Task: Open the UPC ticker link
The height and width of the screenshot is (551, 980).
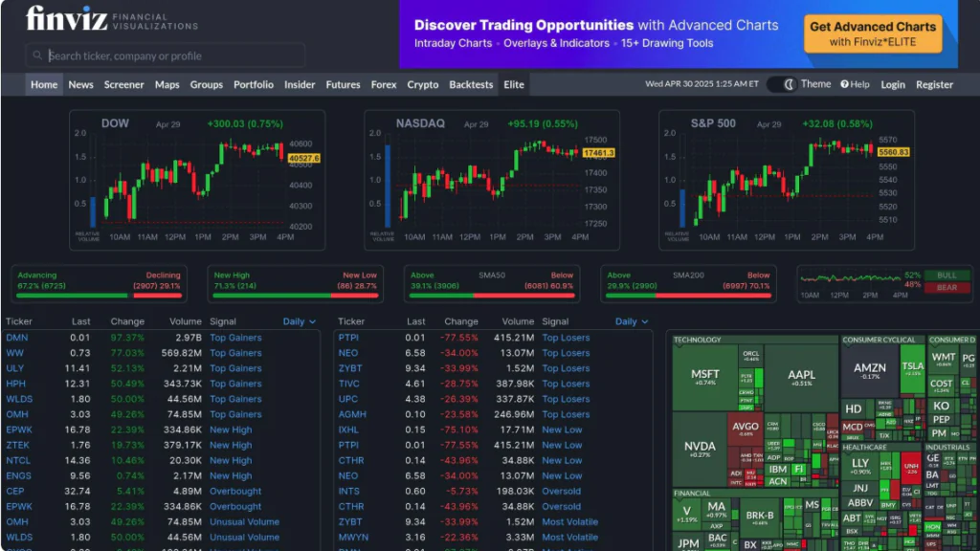Action: (348, 399)
